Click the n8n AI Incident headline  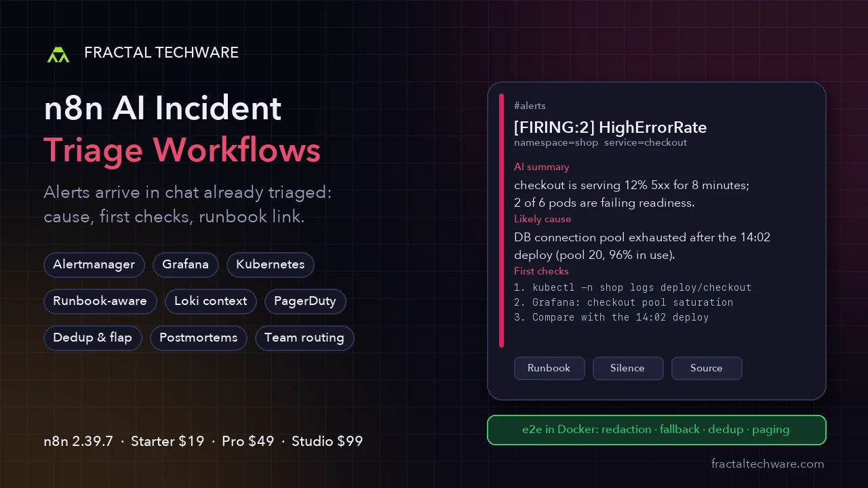click(163, 108)
